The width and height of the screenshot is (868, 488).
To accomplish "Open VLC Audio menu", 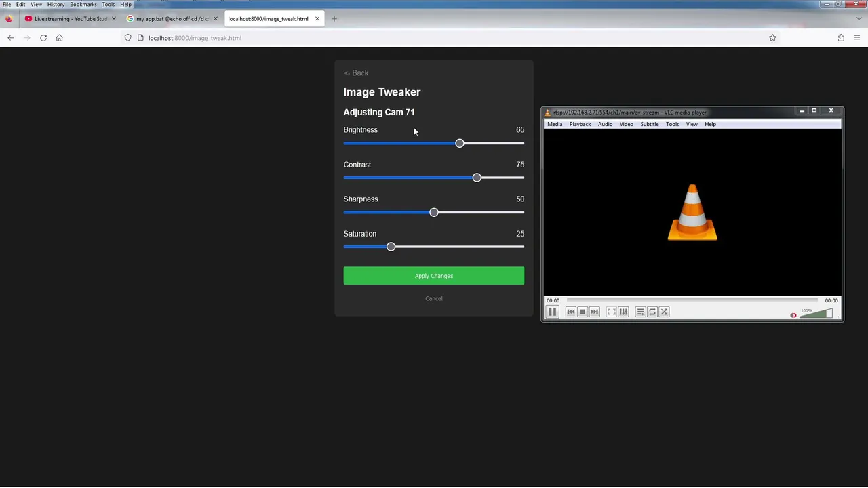I will point(605,124).
